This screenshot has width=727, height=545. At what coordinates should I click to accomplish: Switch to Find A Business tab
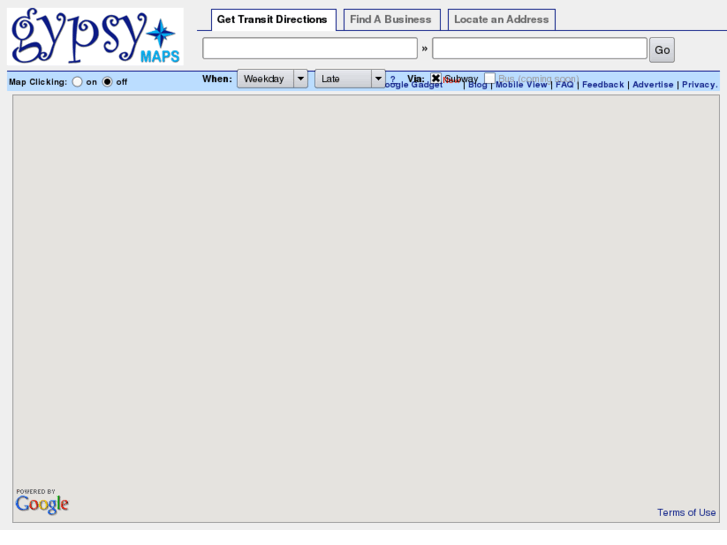(391, 19)
